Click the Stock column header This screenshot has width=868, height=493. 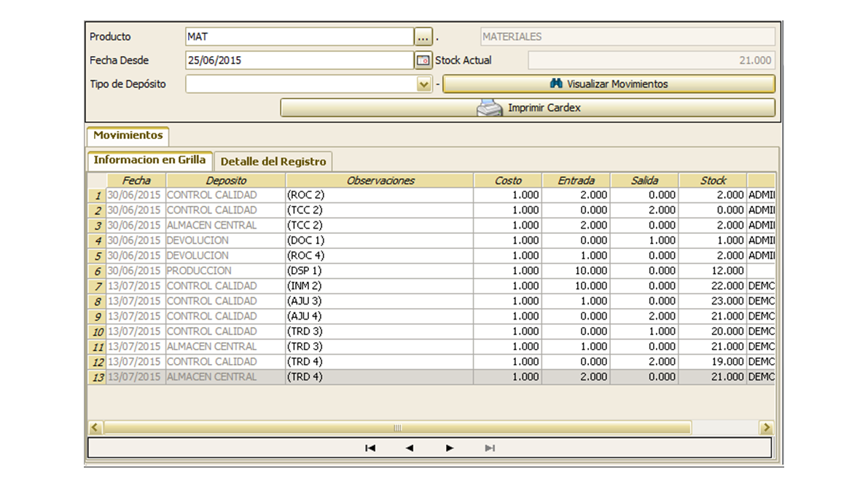point(713,180)
